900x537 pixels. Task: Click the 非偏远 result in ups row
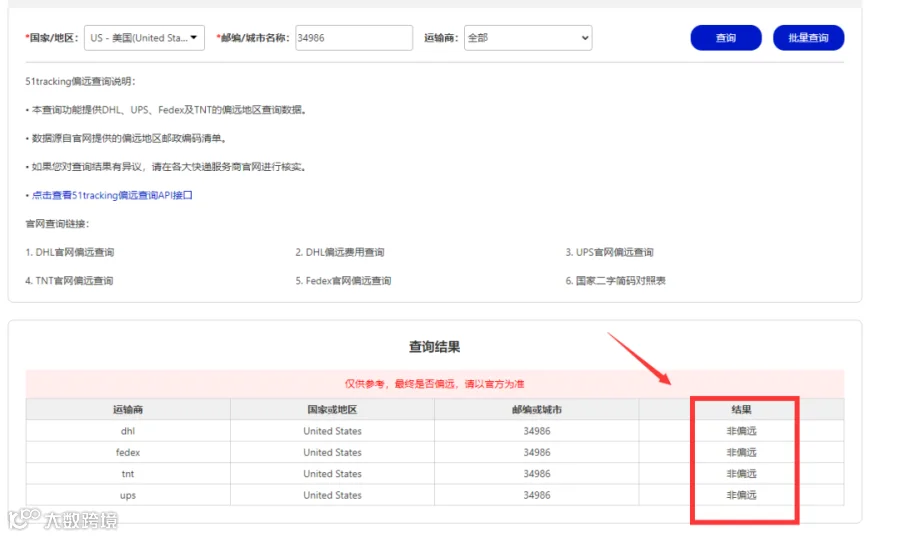[x=741, y=495]
